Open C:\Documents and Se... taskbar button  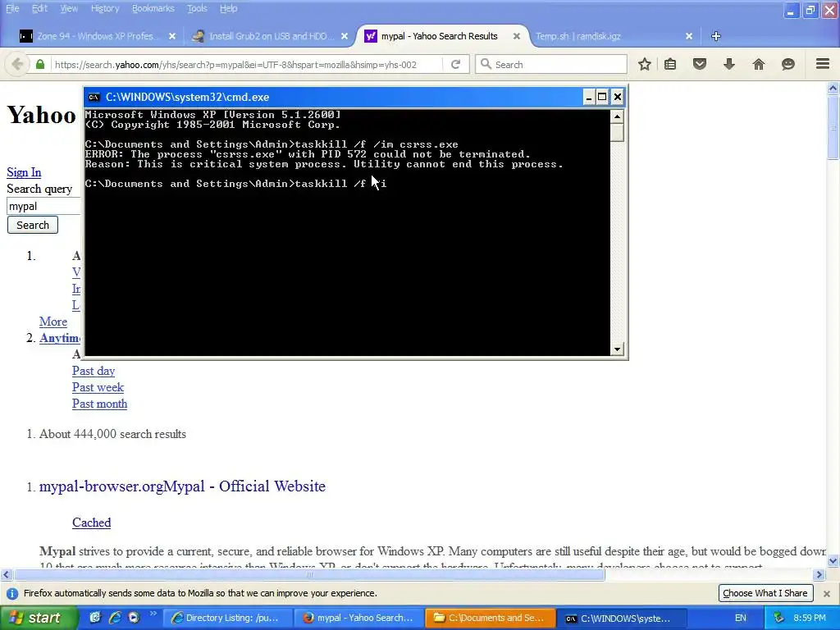(490, 619)
